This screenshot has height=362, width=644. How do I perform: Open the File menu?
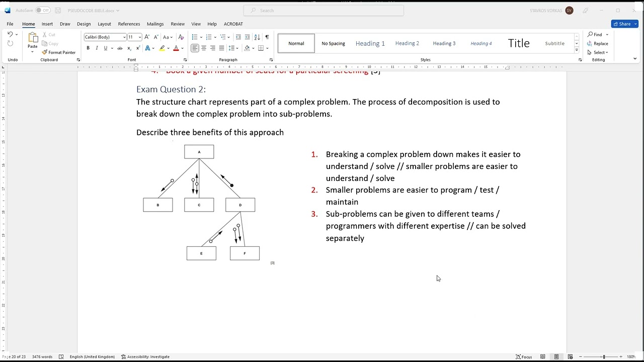coord(10,24)
